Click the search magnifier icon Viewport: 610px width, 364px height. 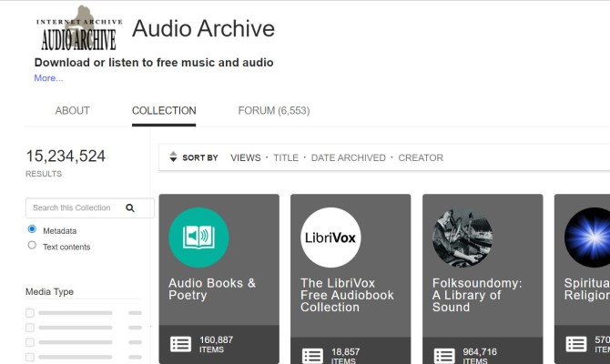pyautogui.click(x=130, y=208)
